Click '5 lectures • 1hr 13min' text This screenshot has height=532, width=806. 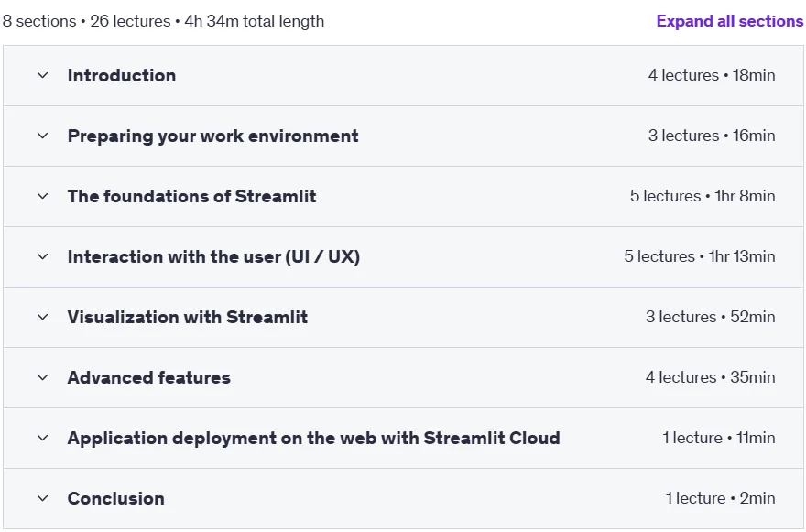pyautogui.click(x=700, y=256)
